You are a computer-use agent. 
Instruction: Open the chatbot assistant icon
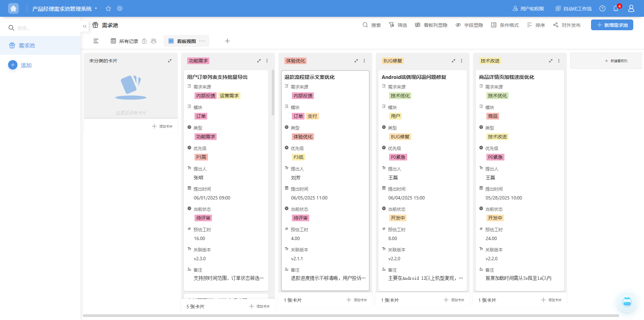click(627, 302)
